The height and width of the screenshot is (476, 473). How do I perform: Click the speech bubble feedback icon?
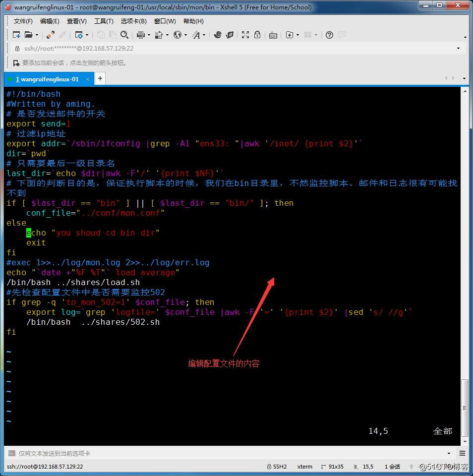pos(342,35)
